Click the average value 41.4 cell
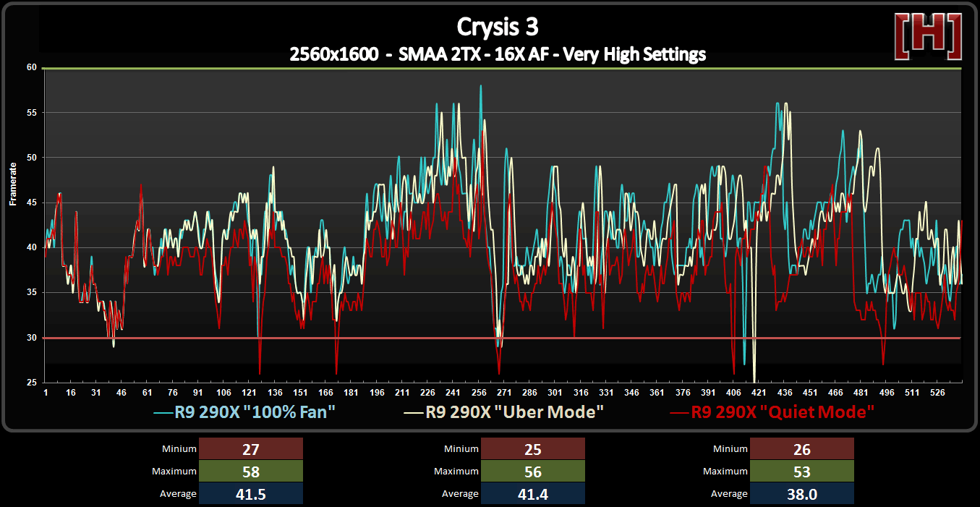 click(532, 494)
